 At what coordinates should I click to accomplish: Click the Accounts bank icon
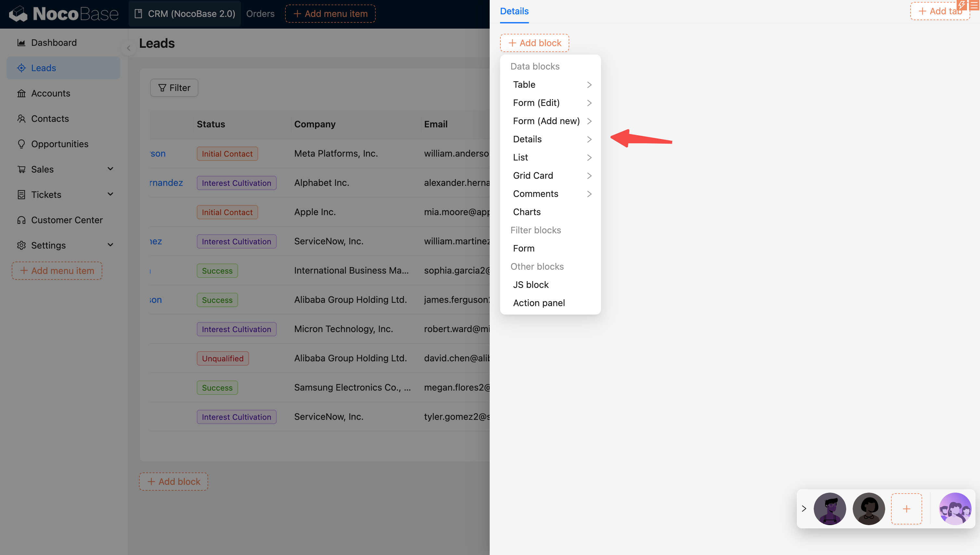point(21,93)
